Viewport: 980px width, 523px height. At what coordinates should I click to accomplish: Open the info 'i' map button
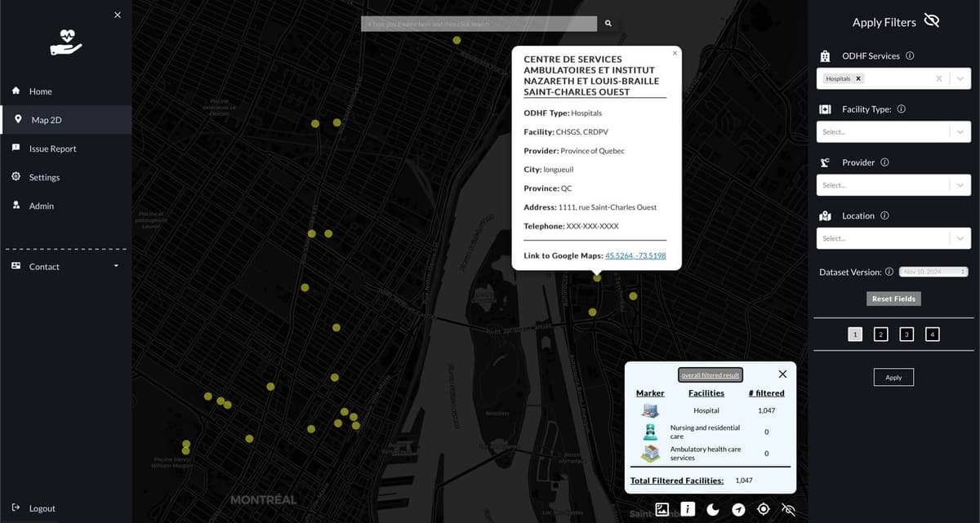(688, 509)
